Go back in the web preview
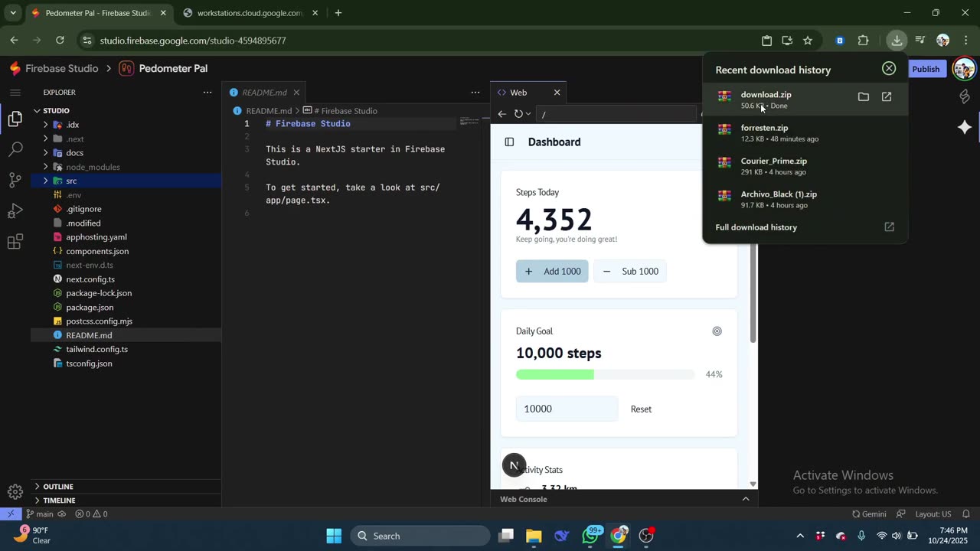 (502, 114)
